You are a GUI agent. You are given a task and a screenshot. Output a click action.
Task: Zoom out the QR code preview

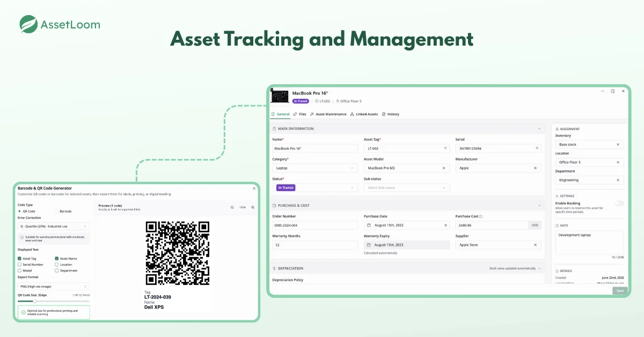(x=232, y=207)
